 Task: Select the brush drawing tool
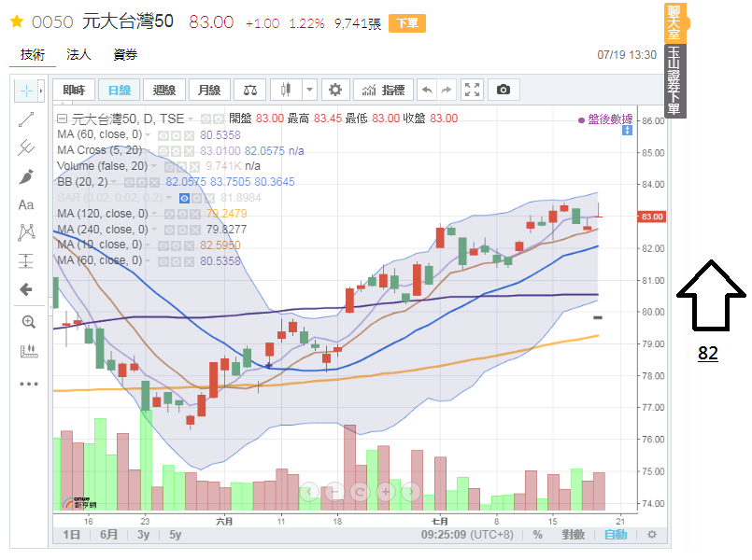pos(26,176)
